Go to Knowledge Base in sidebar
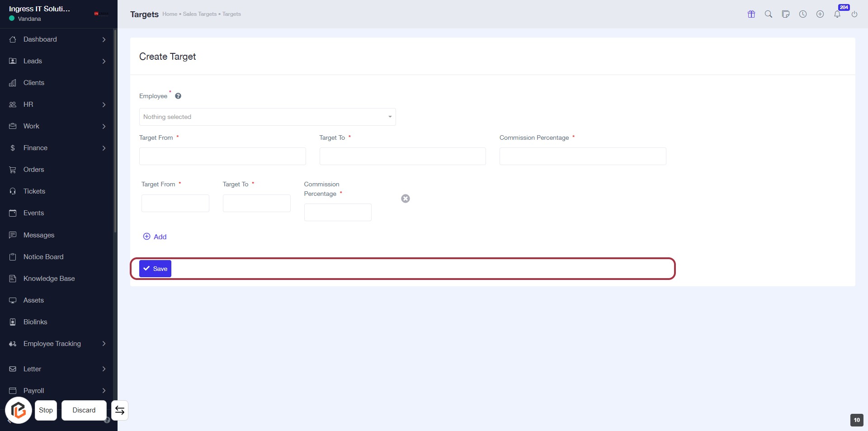This screenshot has height=431, width=868. click(49, 279)
